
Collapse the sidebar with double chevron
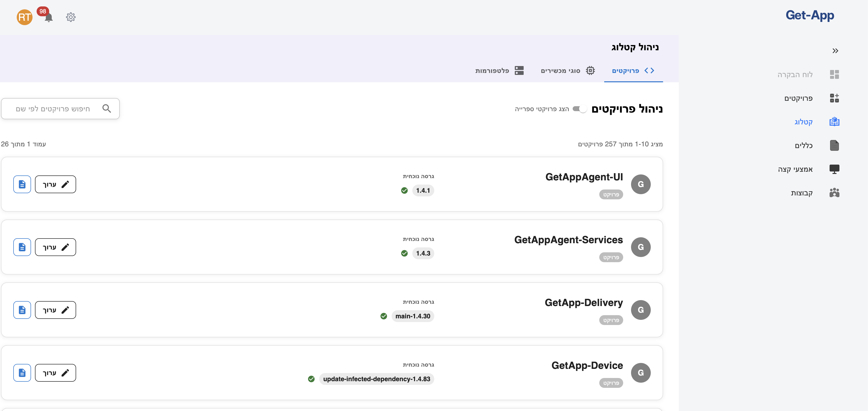(835, 51)
